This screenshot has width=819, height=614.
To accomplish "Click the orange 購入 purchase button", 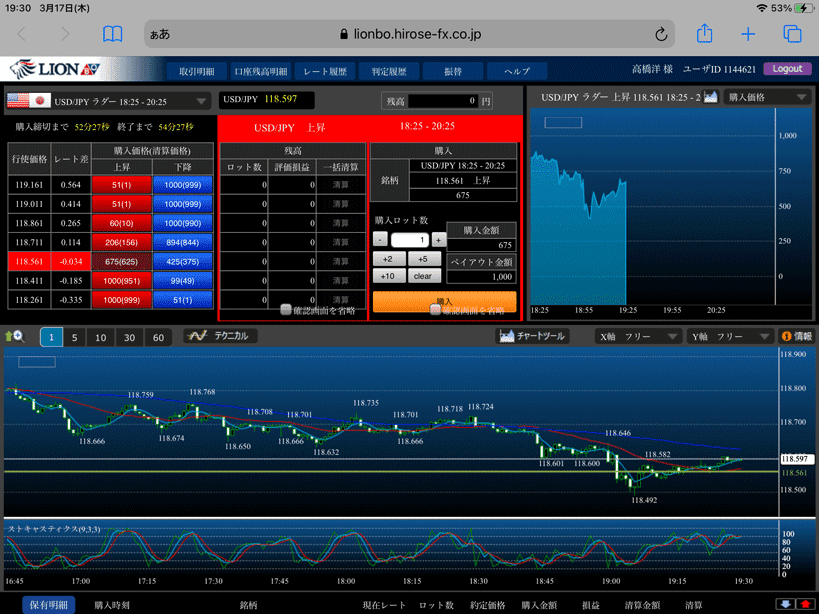I will coord(444,301).
